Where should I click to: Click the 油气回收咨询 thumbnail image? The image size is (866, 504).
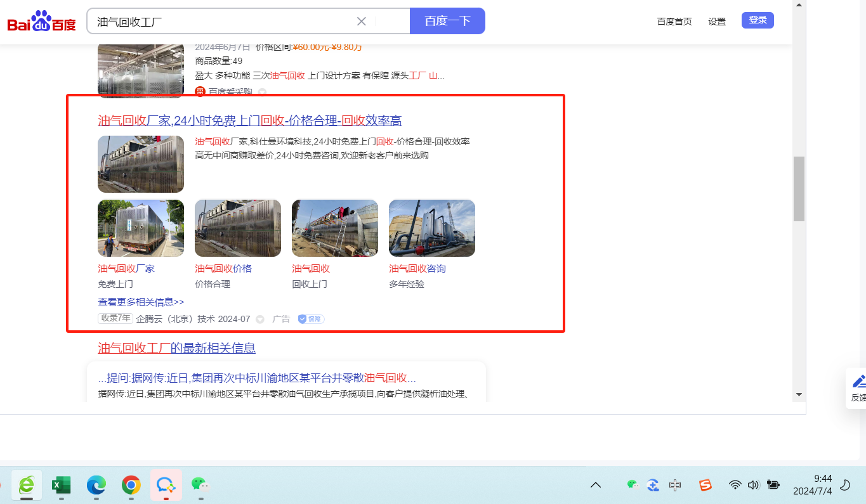(431, 228)
